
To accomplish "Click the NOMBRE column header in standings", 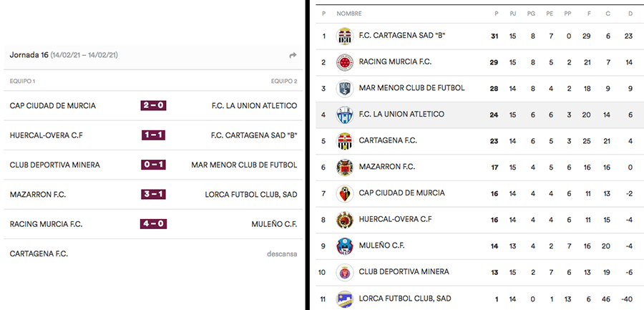I will point(348,14).
